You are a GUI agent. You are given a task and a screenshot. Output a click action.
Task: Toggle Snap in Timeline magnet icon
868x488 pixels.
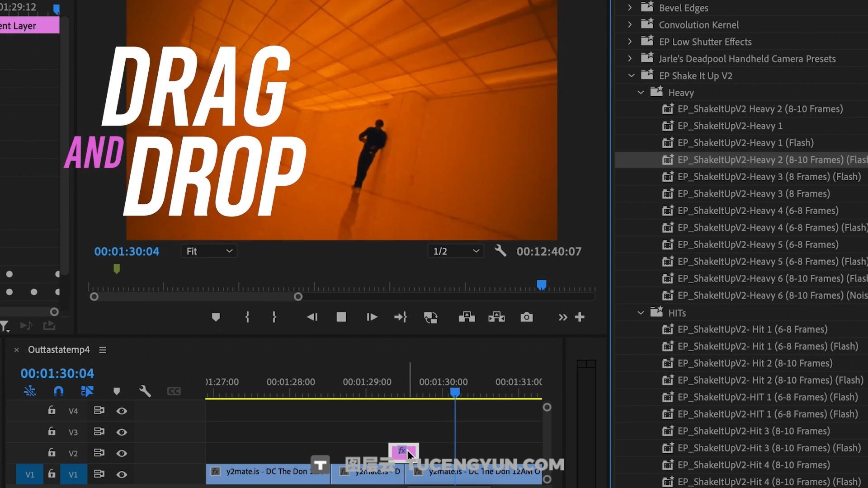(59, 391)
